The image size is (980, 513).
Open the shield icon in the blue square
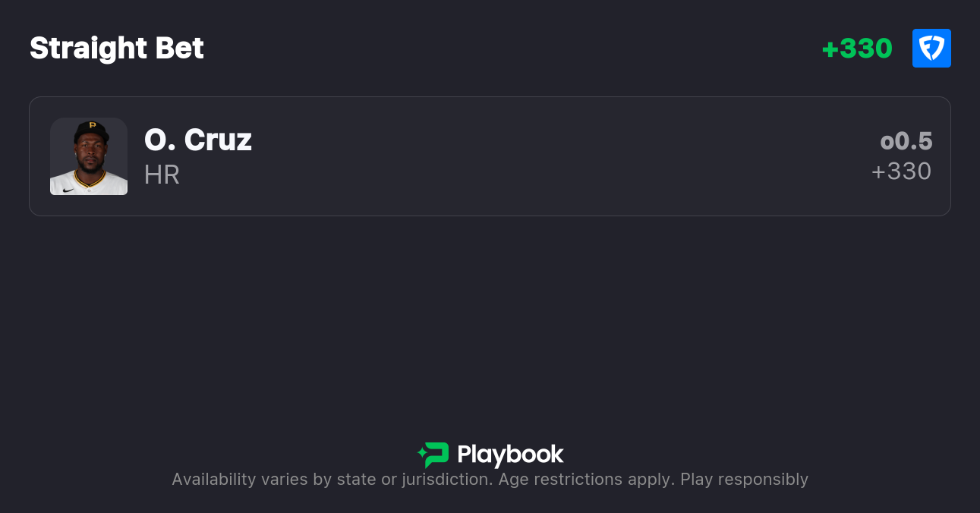tap(931, 48)
